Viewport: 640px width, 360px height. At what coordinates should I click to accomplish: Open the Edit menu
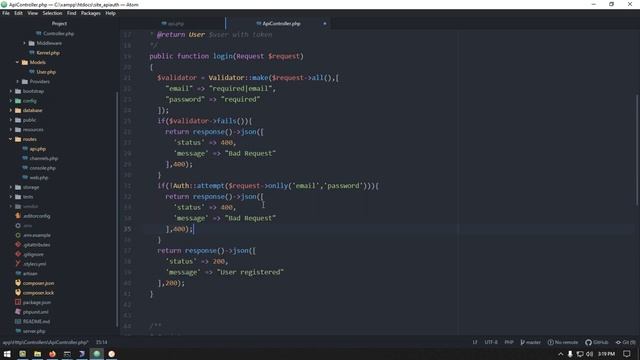[18, 13]
